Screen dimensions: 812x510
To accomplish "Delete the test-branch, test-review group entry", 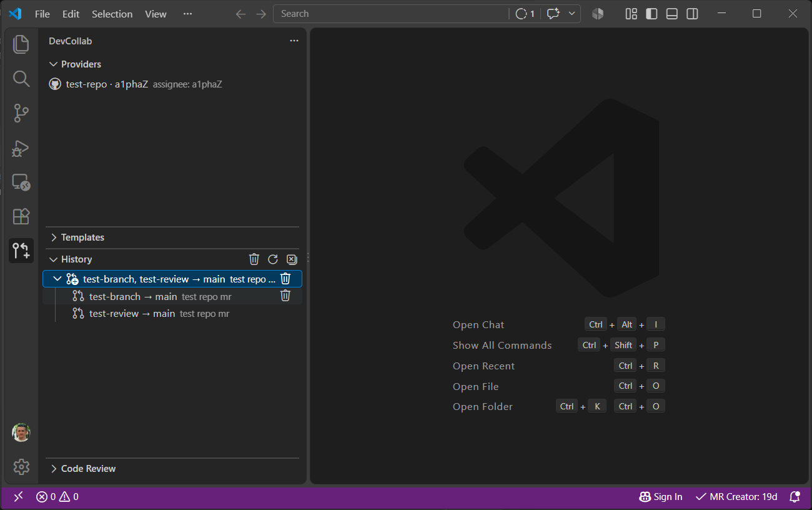I will click(285, 279).
